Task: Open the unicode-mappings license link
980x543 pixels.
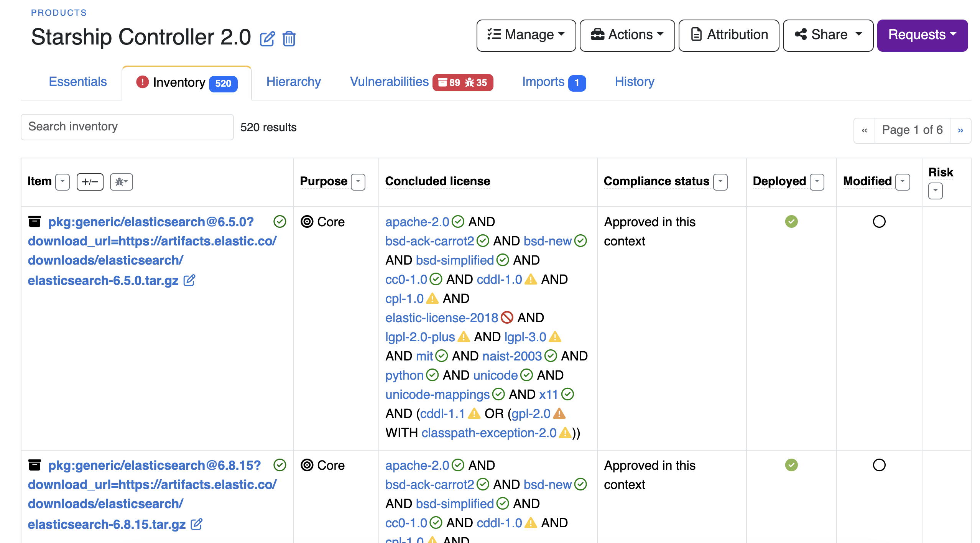Action: pos(437,394)
